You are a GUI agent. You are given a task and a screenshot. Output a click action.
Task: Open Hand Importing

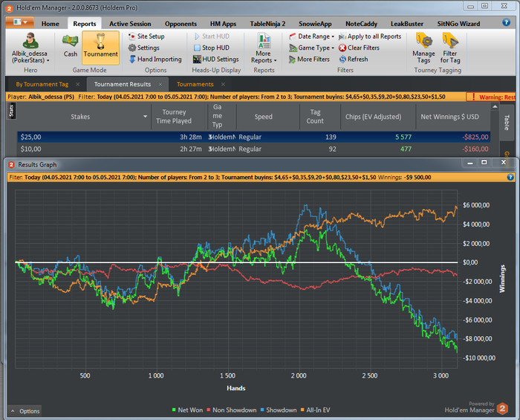(155, 59)
